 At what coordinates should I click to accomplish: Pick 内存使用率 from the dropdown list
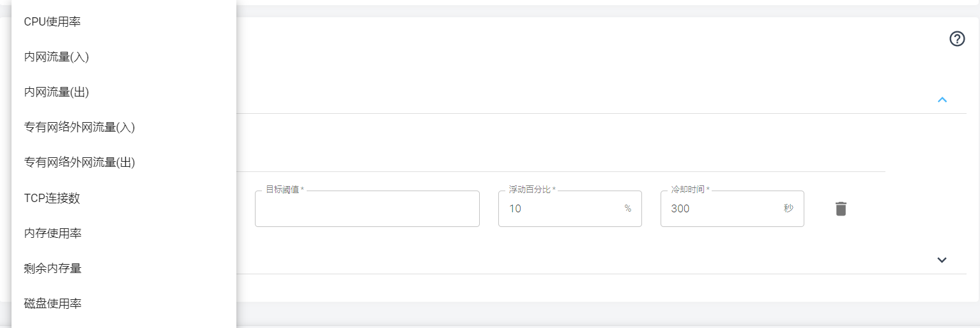pyautogui.click(x=124, y=233)
